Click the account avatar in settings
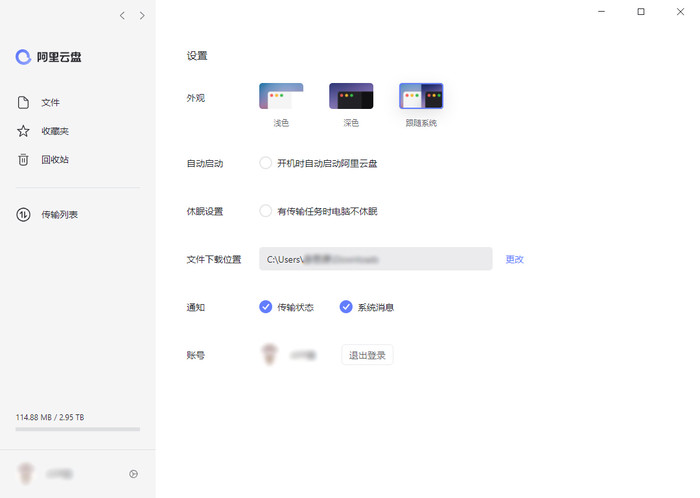Image resolution: width=700 pixels, height=498 pixels. click(x=269, y=354)
